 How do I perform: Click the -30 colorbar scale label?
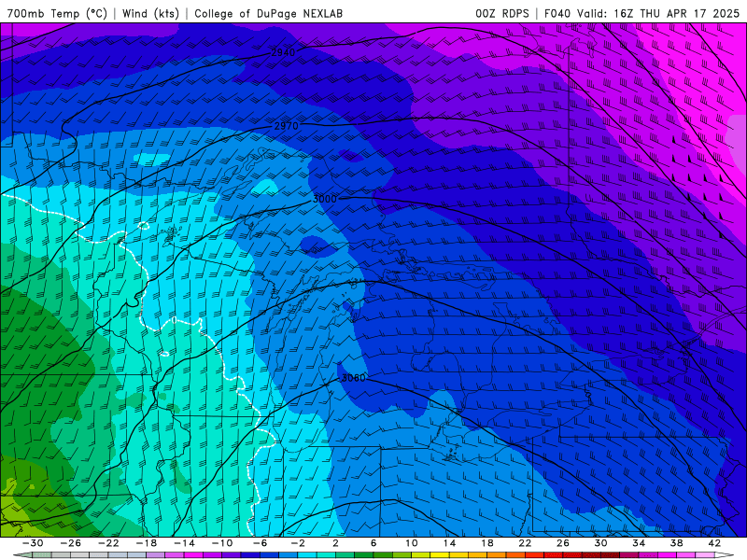33,543
